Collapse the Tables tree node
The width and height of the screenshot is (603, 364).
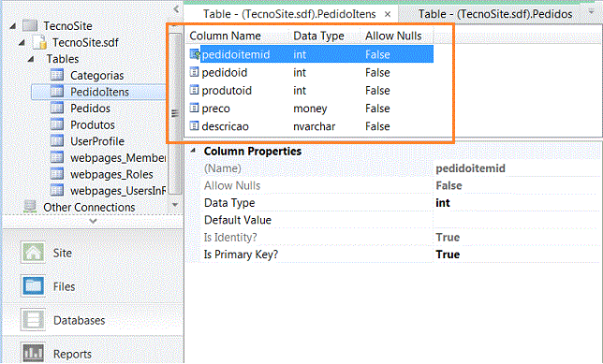[x=31, y=59]
